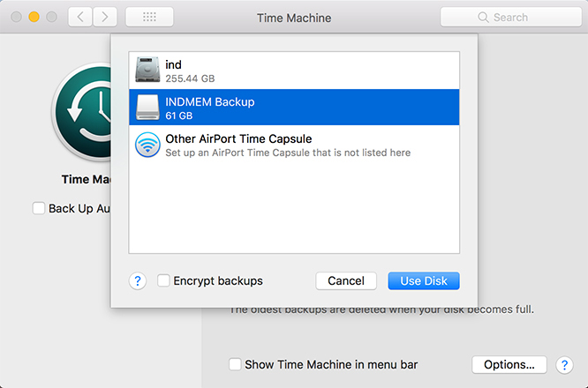Go back with the left arrow

[80, 17]
